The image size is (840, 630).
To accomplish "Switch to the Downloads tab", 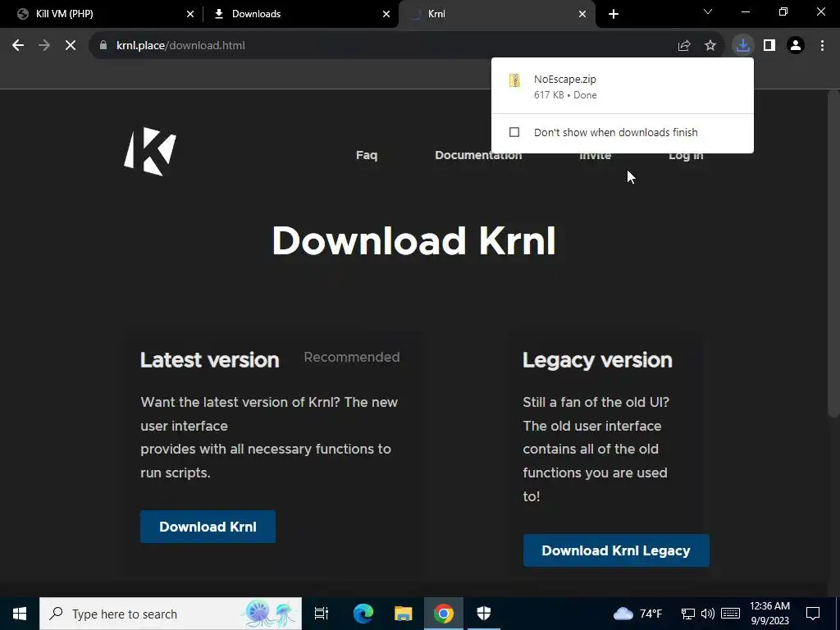I will (301, 14).
